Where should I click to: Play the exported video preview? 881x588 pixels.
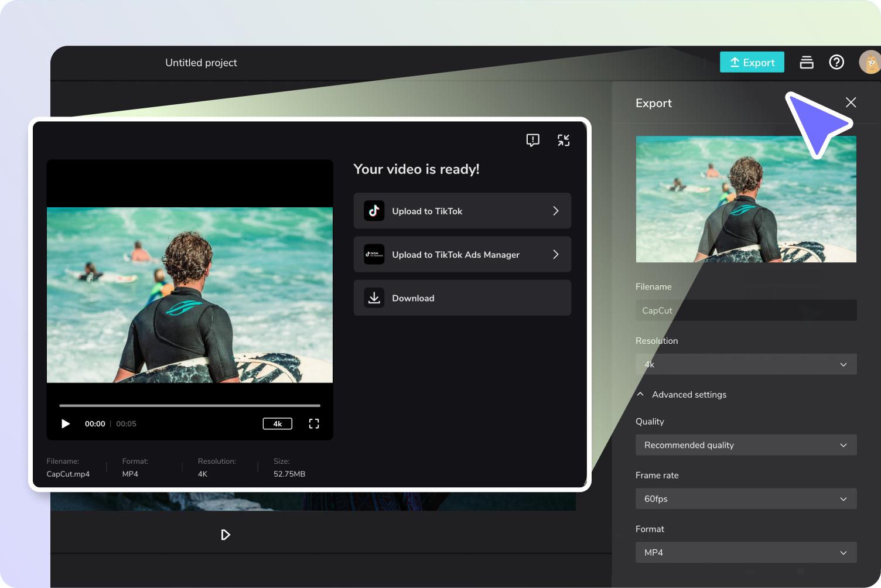point(66,423)
